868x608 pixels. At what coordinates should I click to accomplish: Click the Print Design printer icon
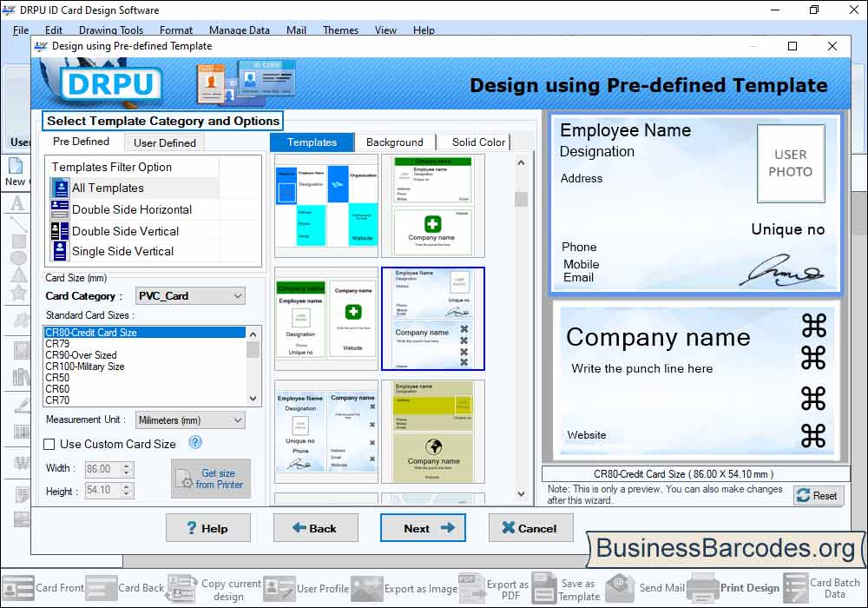pyautogui.click(x=703, y=588)
